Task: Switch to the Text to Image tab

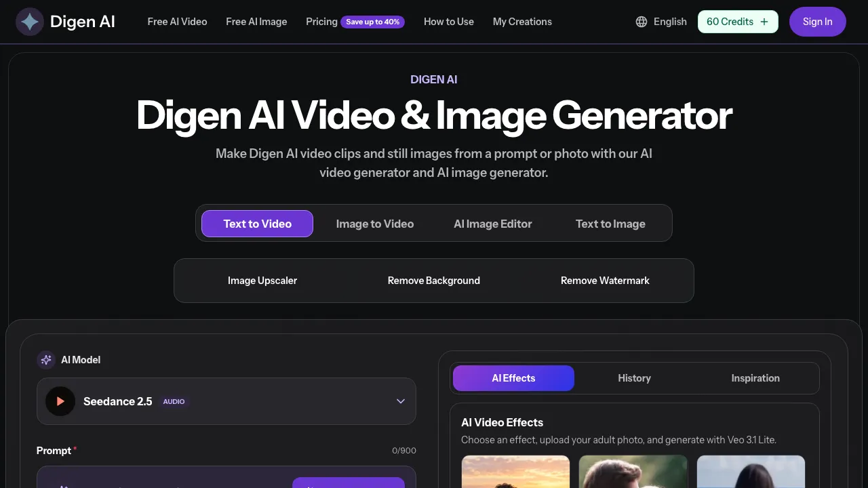Action: [610, 224]
